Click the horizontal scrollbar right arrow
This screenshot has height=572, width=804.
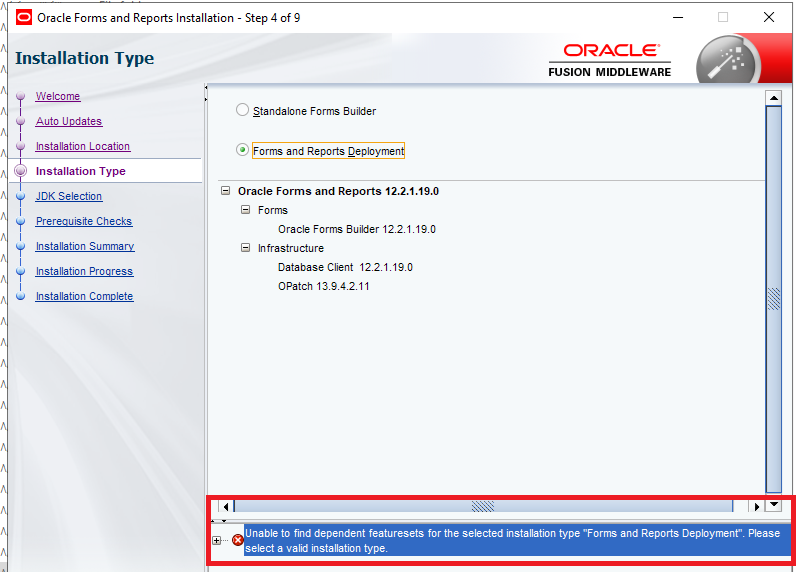tap(756, 506)
